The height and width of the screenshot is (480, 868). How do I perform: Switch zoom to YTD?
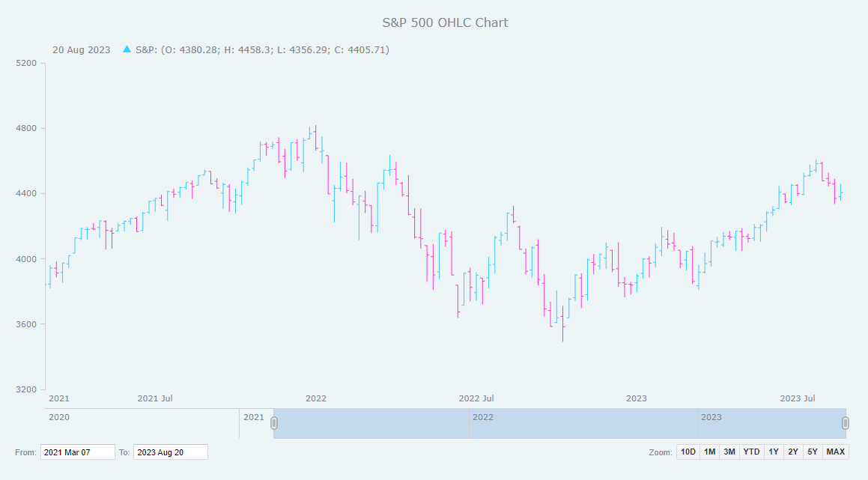pyautogui.click(x=751, y=452)
